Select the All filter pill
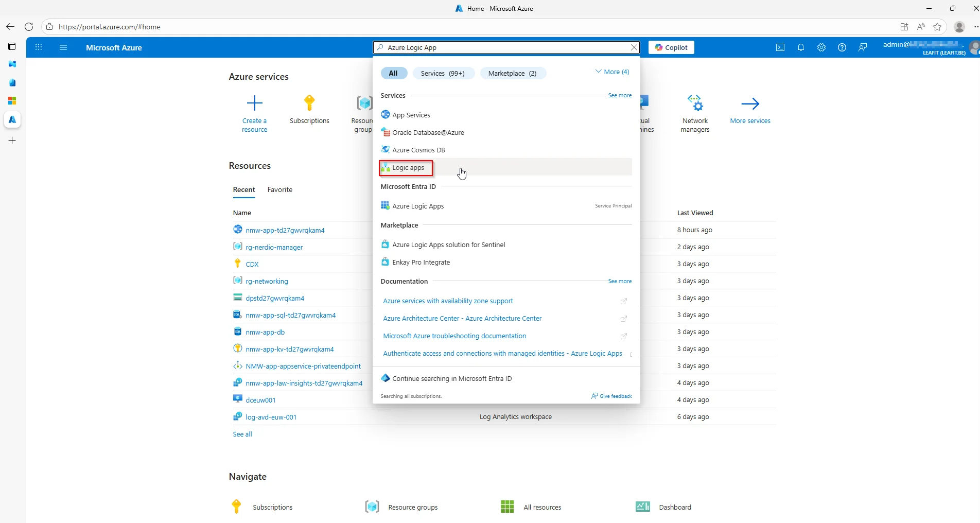This screenshot has width=980, height=523. click(393, 73)
